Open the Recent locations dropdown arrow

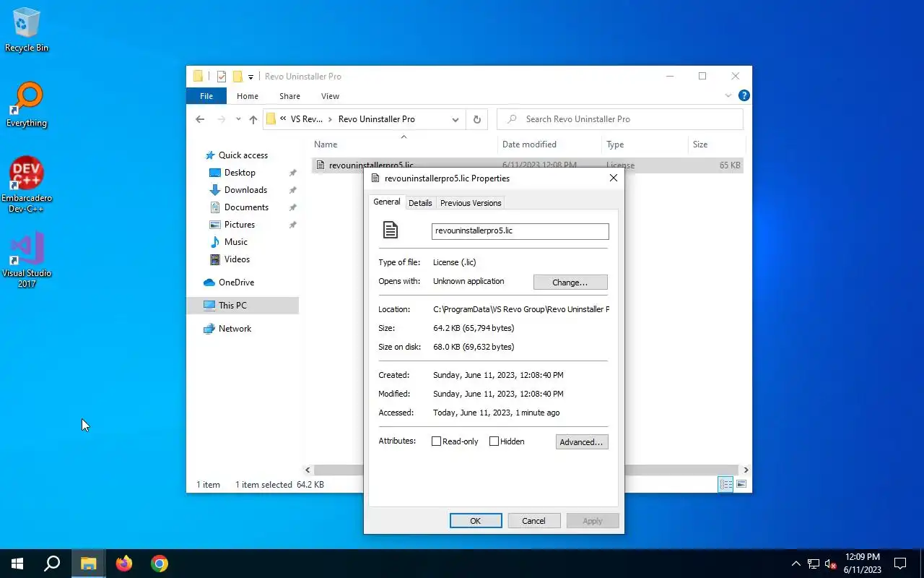pyautogui.click(x=238, y=119)
